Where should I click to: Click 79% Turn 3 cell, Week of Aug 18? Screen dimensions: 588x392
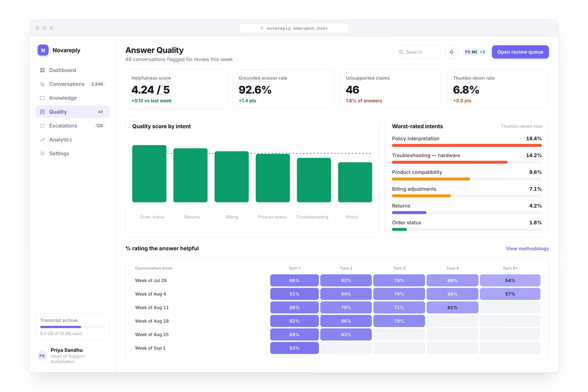coord(399,321)
